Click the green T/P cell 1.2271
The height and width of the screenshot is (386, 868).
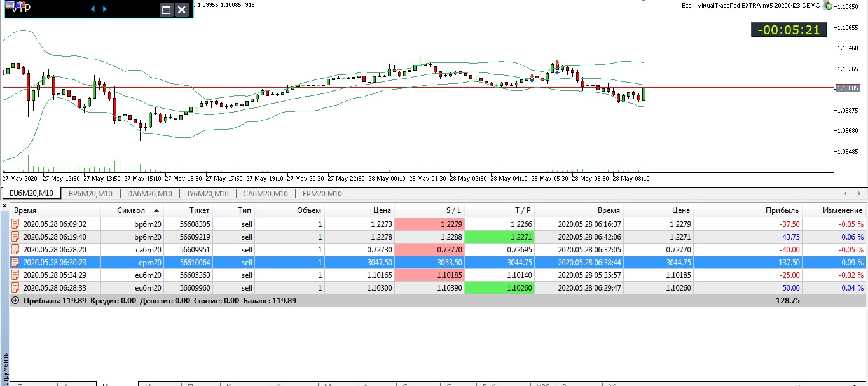coord(500,237)
